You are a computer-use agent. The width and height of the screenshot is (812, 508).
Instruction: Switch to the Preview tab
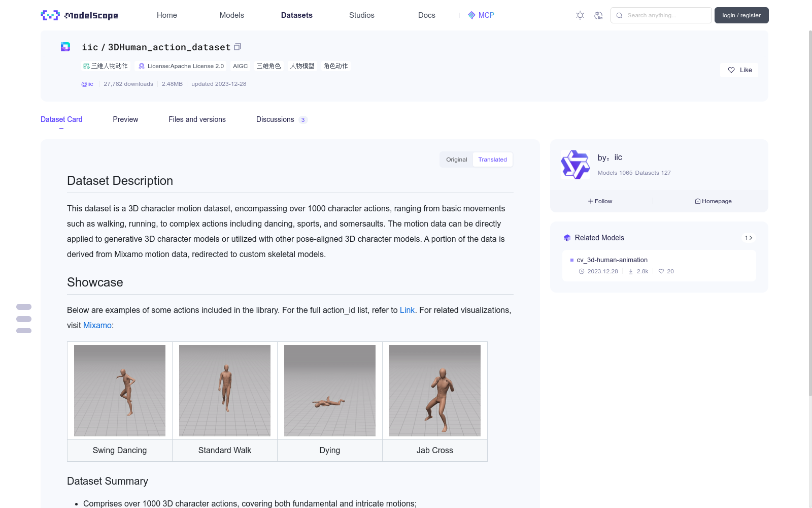[x=125, y=119]
